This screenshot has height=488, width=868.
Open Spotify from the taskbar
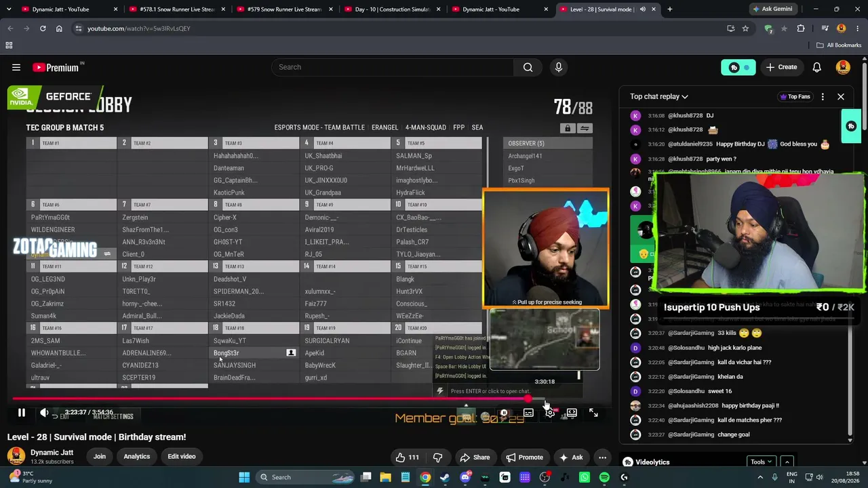pos(604,477)
